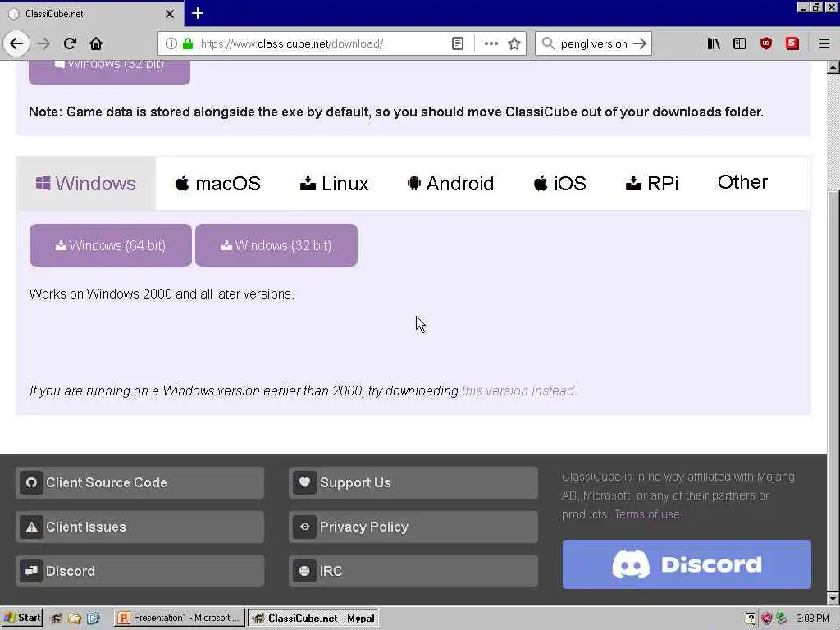Switch to the RPi platform tab
840x630 pixels.
pyautogui.click(x=652, y=183)
